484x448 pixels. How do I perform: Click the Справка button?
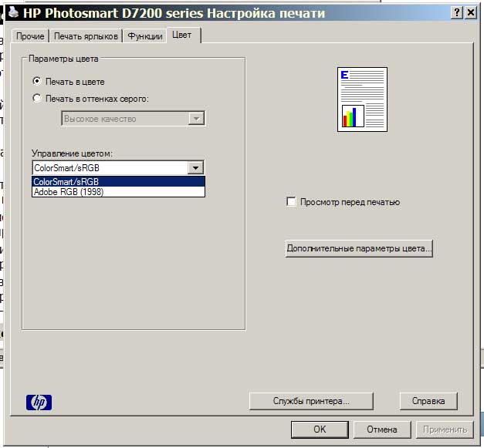click(x=428, y=401)
